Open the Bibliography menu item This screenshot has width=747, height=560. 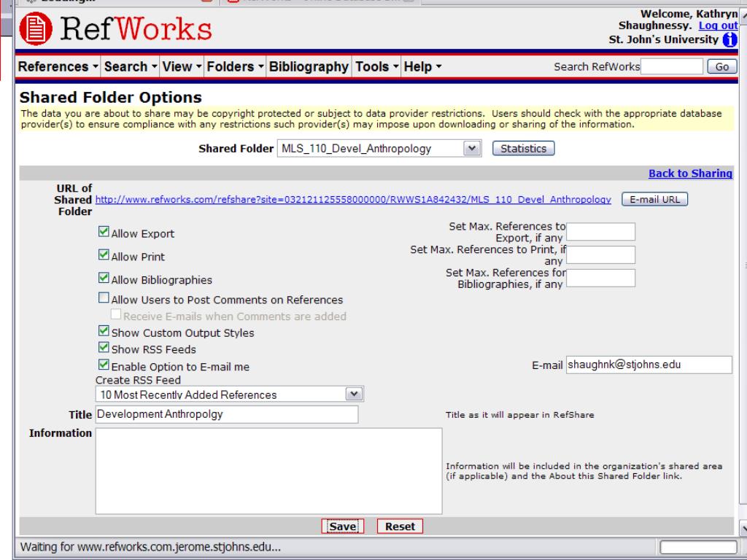pyautogui.click(x=309, y=66)
